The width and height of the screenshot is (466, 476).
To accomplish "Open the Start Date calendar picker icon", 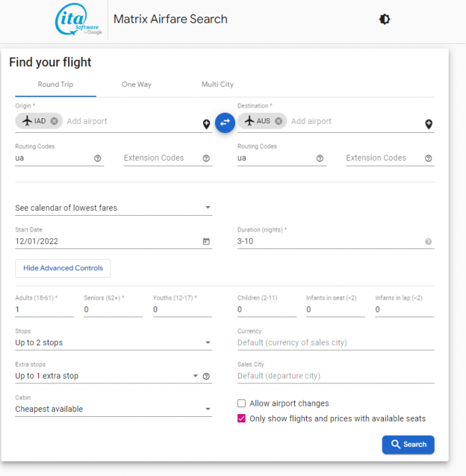I will (207, 241).
